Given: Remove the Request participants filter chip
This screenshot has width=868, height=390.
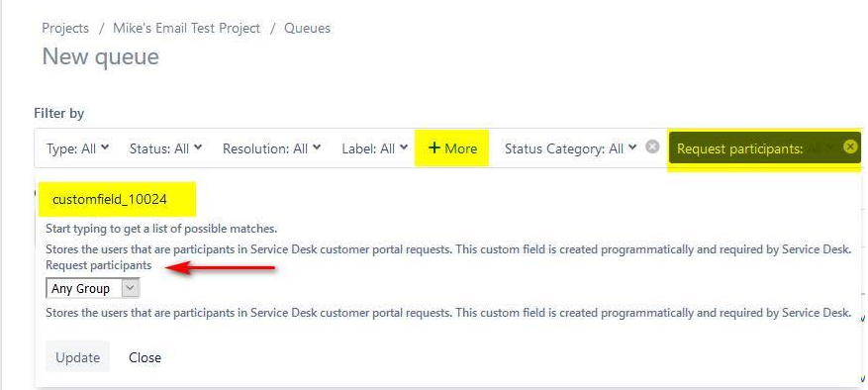Looking at the screenshot, I should click(x=850, y=146).
